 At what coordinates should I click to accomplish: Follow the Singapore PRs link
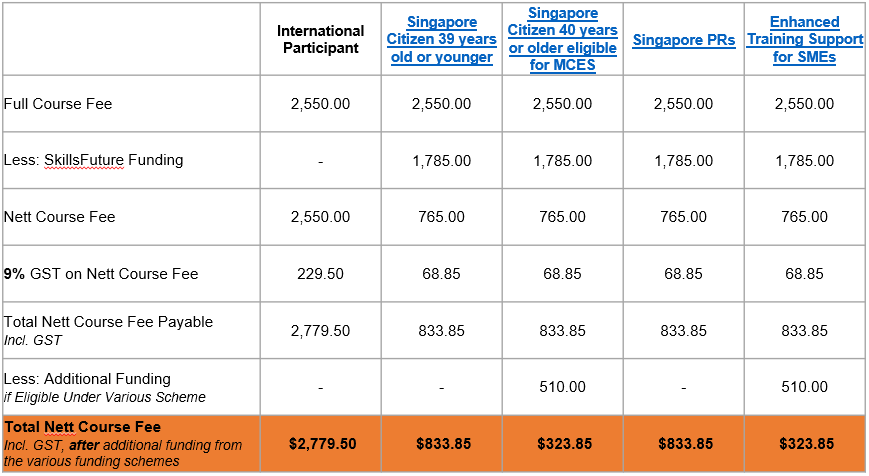click(683, 40)
